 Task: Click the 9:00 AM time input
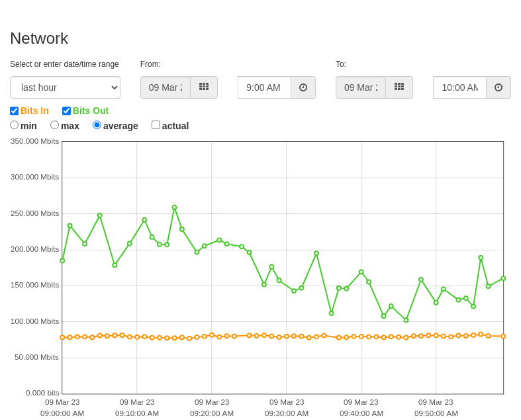click(265, 87)
